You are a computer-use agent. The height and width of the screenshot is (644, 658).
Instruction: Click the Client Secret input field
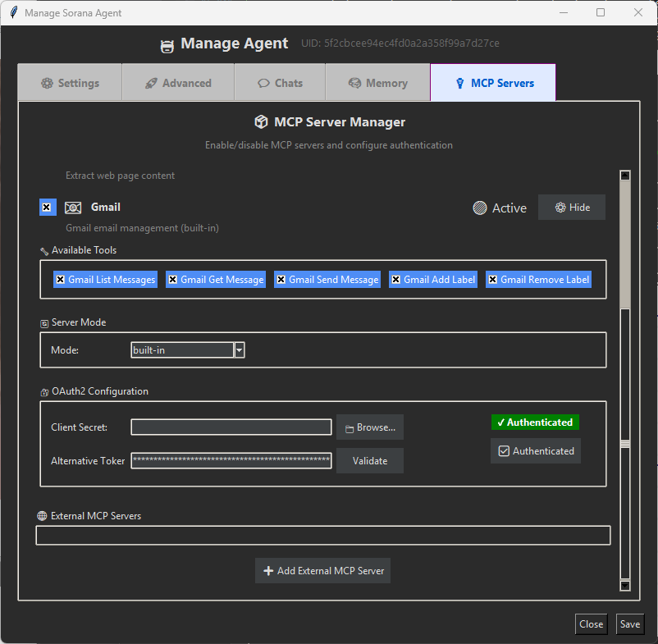pyautogui.click(x=231, y=427)
